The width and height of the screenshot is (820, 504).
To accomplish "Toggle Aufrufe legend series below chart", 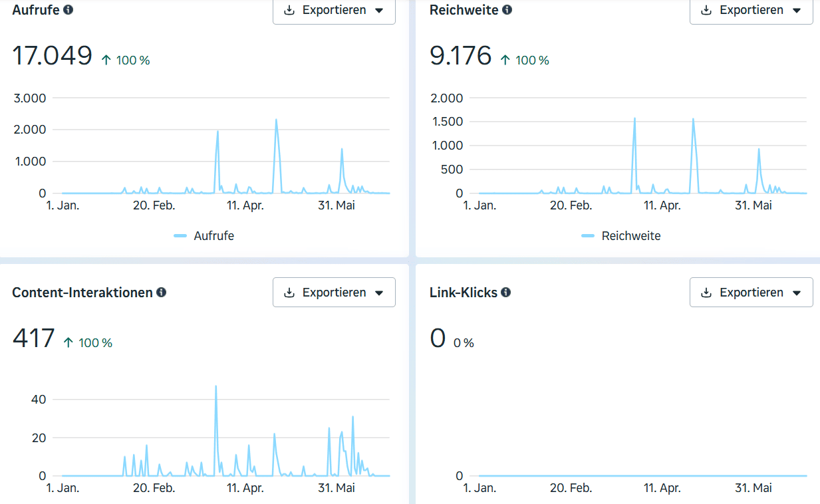I will tap(204, 236).
